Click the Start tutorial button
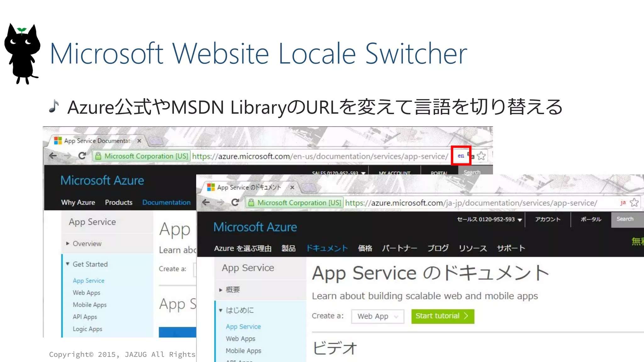Viewport: 644px width, 362px height. coord(442,316)
